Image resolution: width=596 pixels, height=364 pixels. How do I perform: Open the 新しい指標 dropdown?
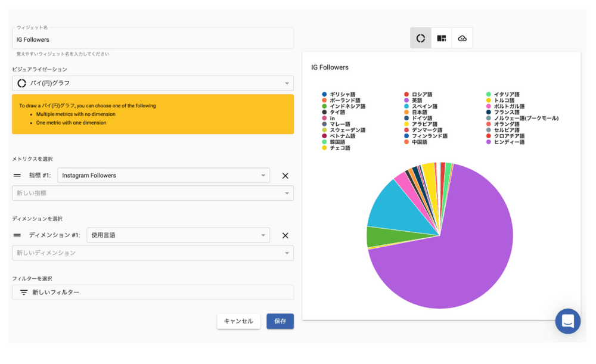coord(153,193)
